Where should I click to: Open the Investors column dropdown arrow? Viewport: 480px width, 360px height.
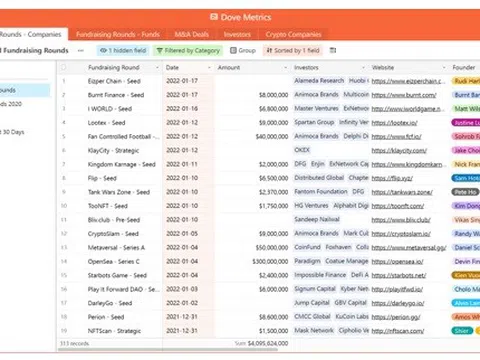click(363, 68)
